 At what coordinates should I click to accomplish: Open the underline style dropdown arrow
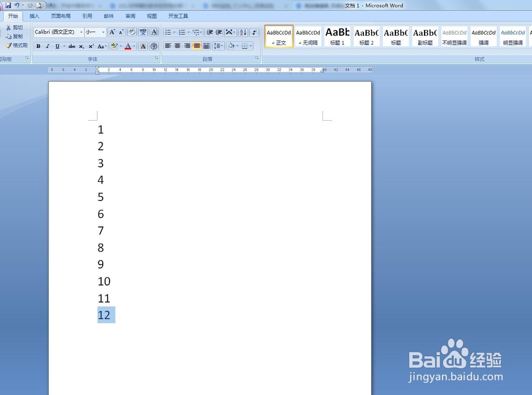coord(64,46)
